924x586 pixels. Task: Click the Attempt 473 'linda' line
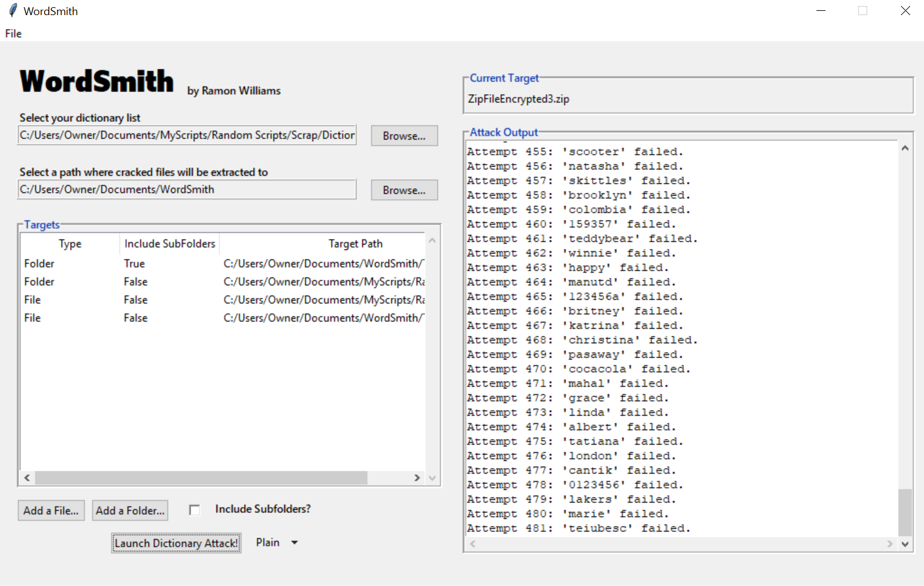click(568, 412)
